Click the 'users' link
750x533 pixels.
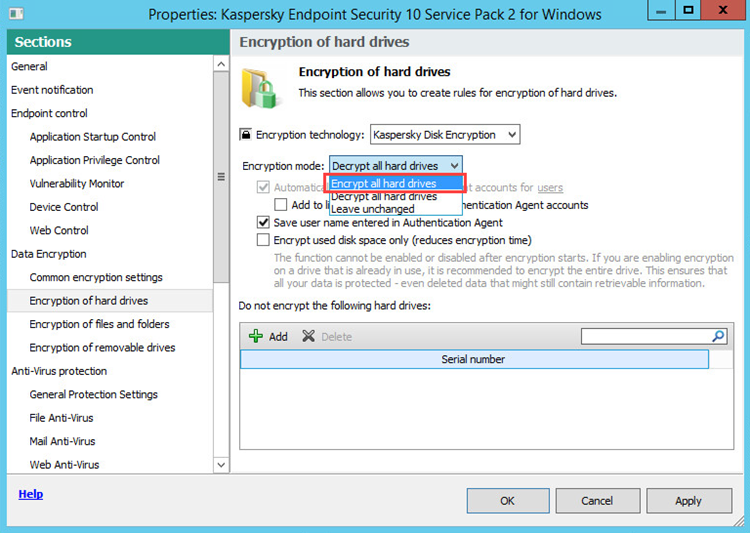[x=550, y=188]
